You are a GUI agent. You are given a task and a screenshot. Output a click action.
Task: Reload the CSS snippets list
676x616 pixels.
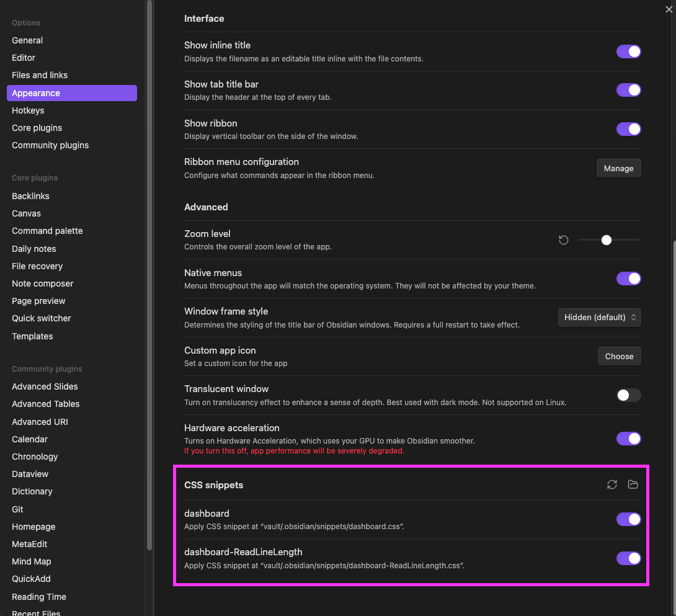[x=612, y=484]
